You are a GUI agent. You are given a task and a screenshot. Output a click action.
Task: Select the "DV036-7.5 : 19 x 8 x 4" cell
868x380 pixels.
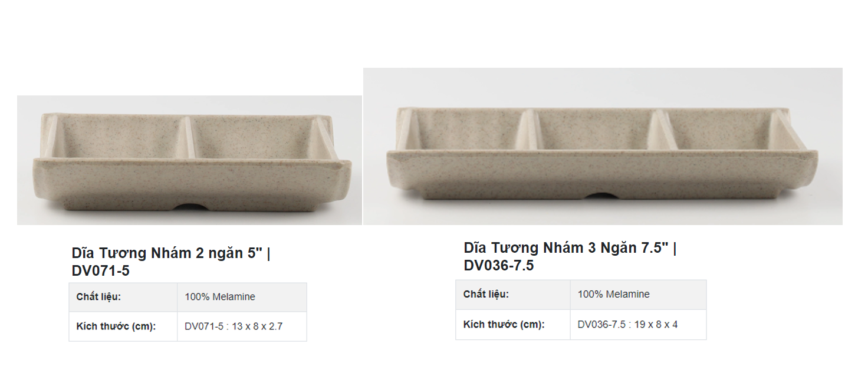click(627, 325)
